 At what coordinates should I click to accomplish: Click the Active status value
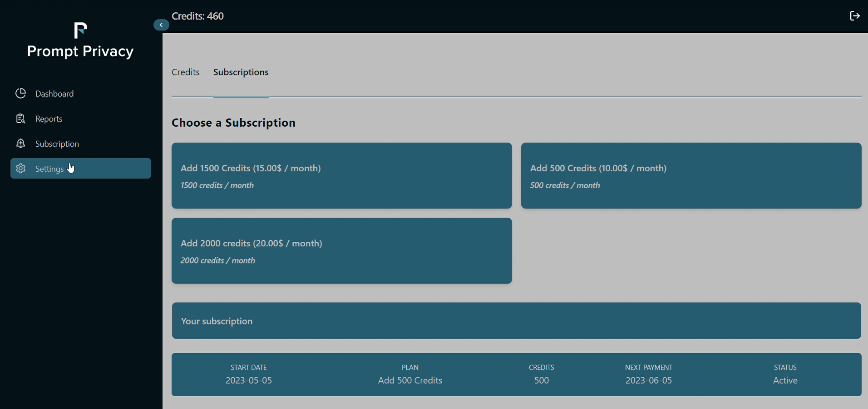(x=785, y=380)
